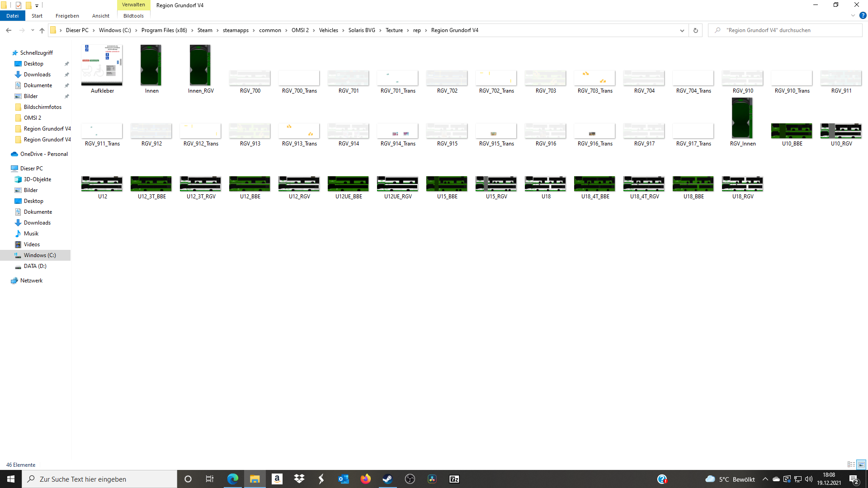Launch 7-Zip from the taskbar
The width and height of the screenshot is (868, 488).
(x=454, y=479)
